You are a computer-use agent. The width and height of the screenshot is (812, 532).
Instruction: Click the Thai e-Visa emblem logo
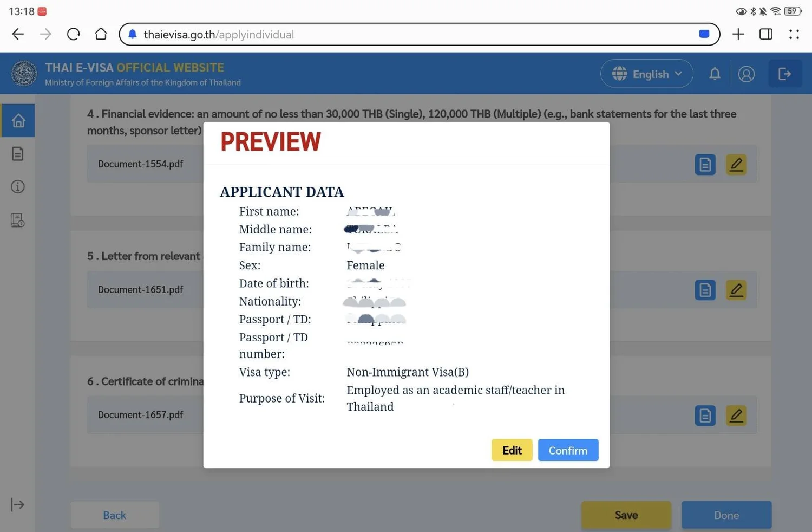click(24, 74)
